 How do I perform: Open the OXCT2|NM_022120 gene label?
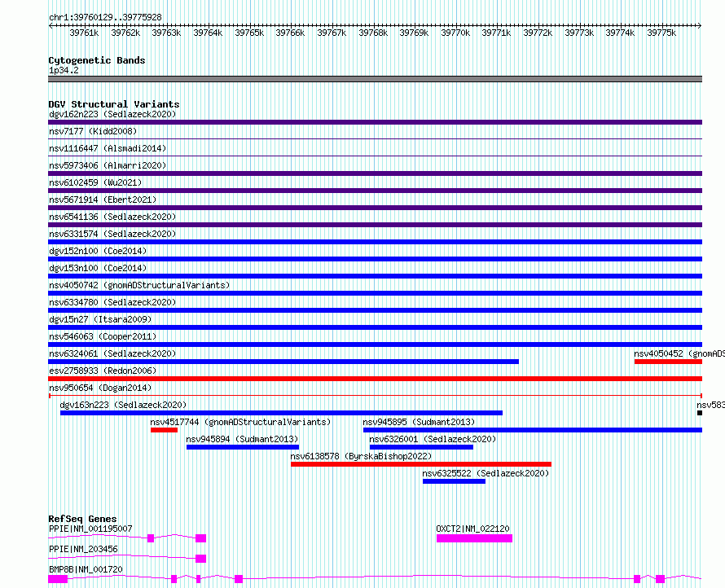point(472,529)
